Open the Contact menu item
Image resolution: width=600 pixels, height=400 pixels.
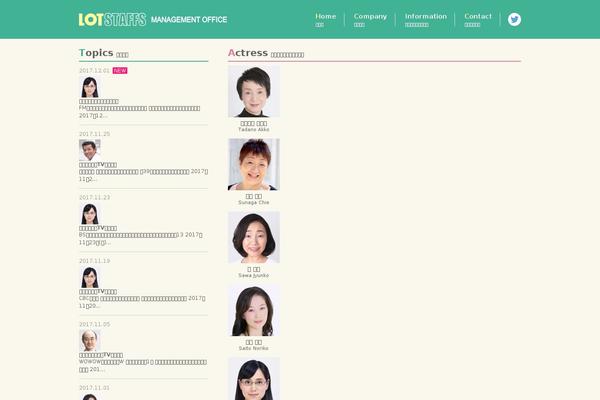click(478, 20)
